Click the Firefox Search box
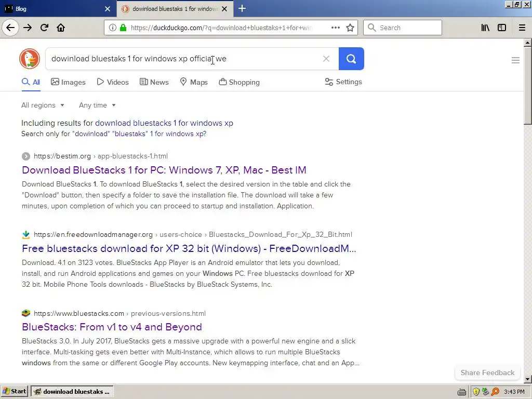 (x=403, y=28)
